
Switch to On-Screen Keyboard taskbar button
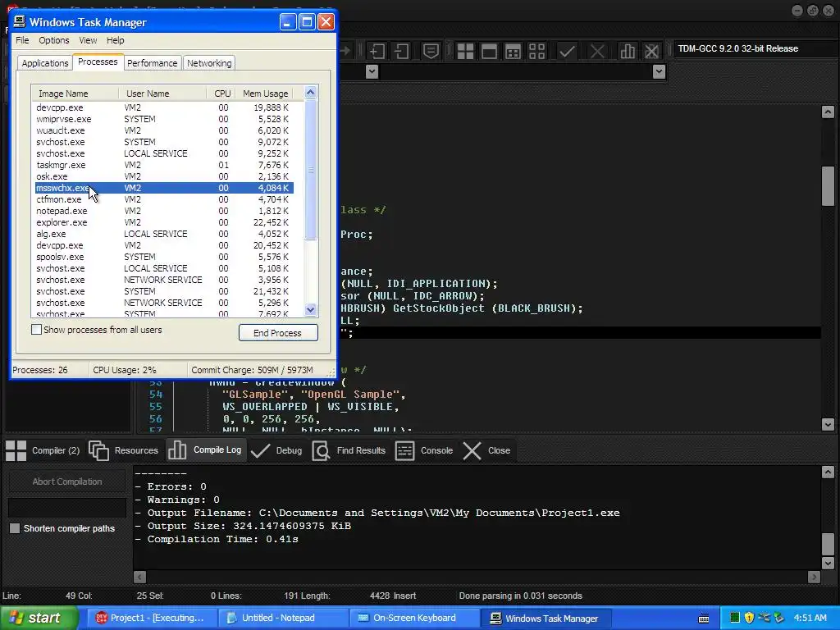coord(414,619)
